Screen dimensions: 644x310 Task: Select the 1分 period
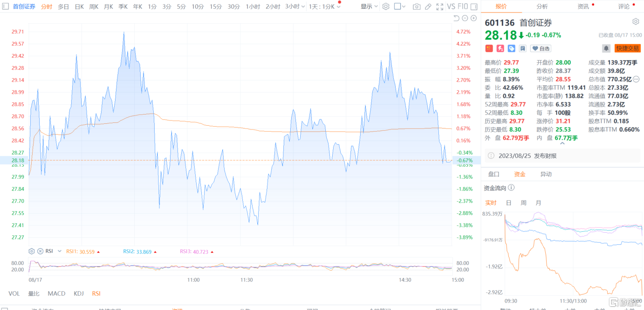point(152,7)
